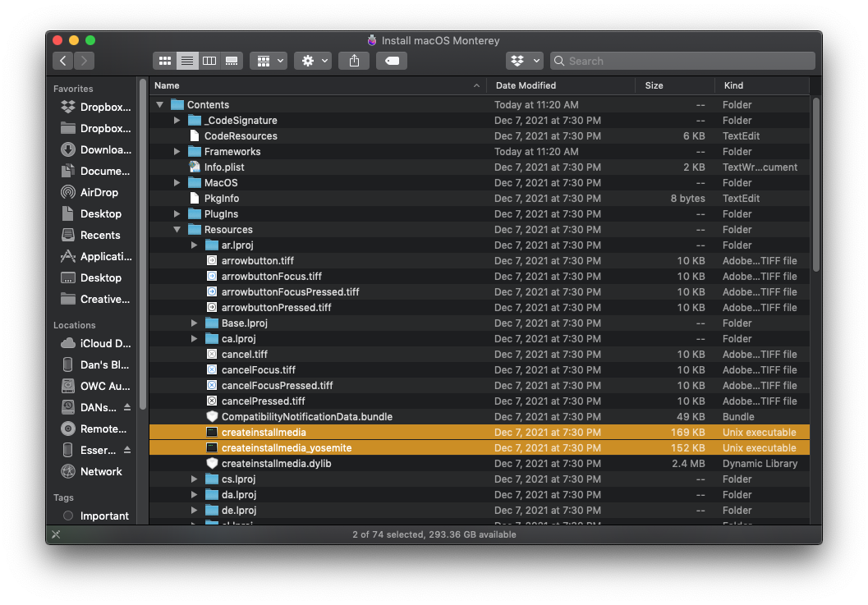Select the arrowbuttonPressed.tiff file name
Screen dimensions: 868x605
pyautogui.click(x=276, y=307)
